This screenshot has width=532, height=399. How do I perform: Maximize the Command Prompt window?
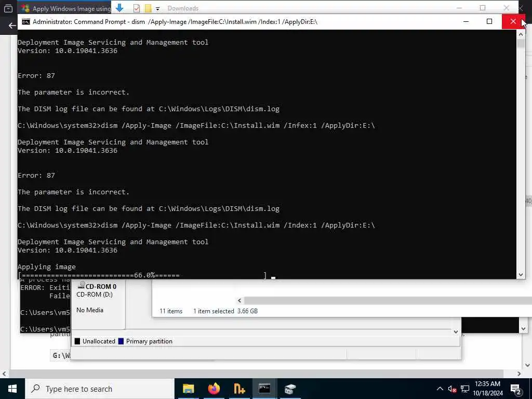coord(489,21)
